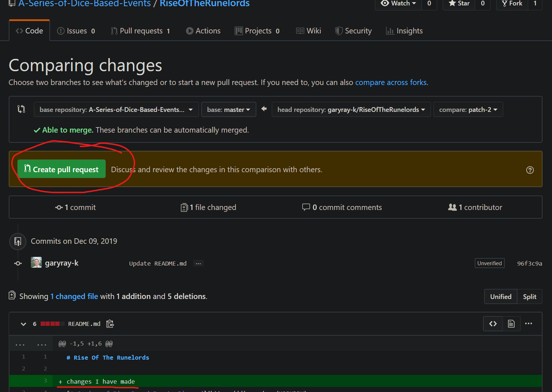Open the Insights tab
The height and width of the screenshot is (392, 552).
tap(404, 31)
